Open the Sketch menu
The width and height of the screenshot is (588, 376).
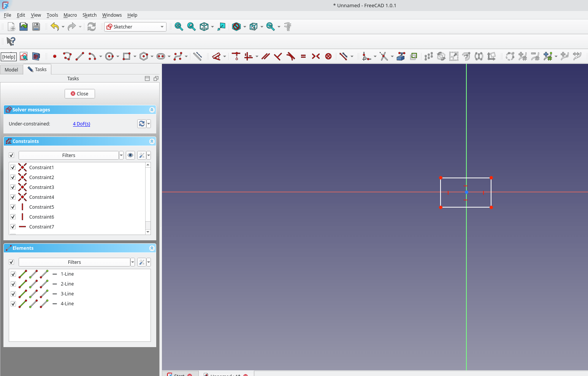coord(89,15)
